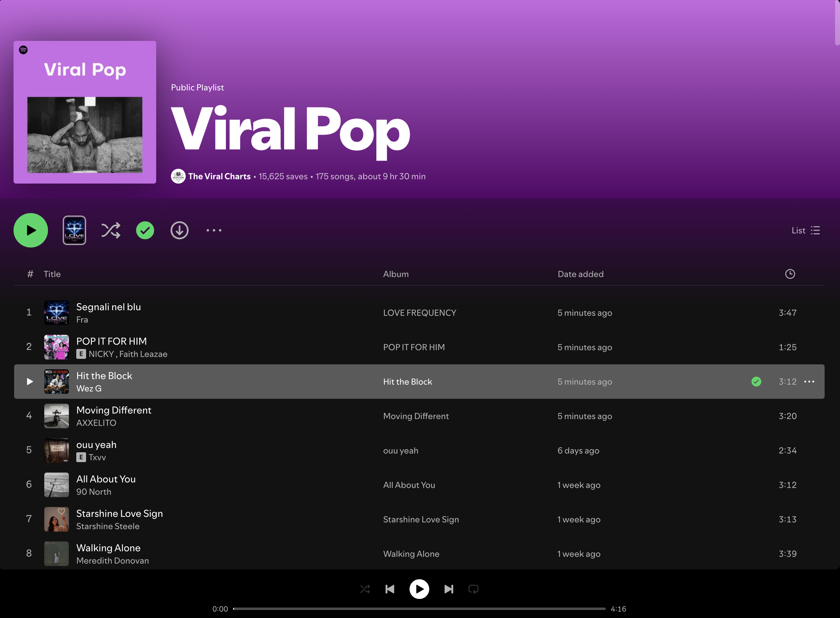Open artist Meredith Donovan link
Image resolution: width=840 pixels, height=618 pixels.
pos(113,561)
